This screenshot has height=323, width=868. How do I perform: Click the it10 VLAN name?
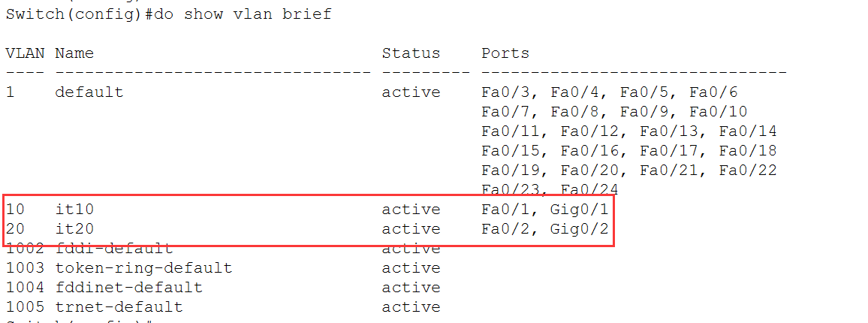tap(75, 210)
